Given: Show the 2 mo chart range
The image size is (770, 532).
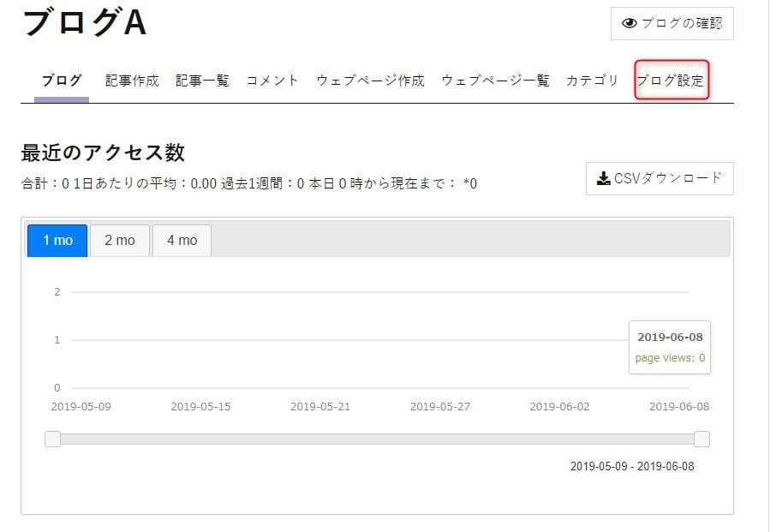Looking at the screenshot, I should coord(120,240).
